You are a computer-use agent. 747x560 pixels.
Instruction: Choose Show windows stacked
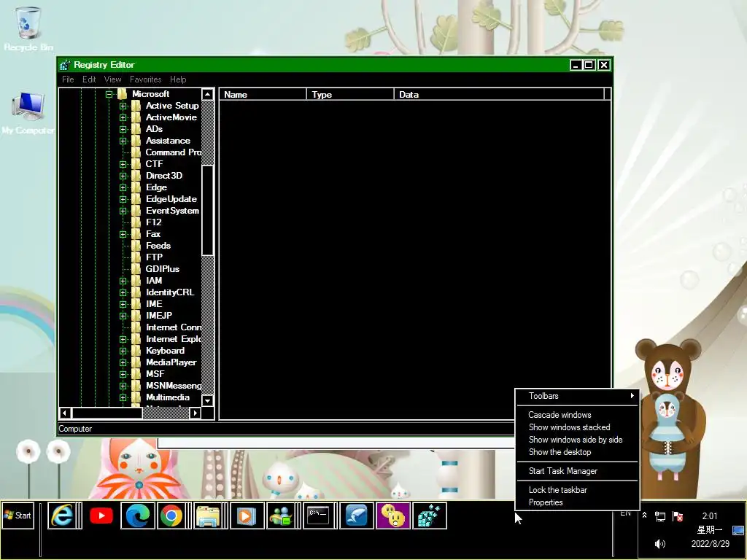point(578,427)
